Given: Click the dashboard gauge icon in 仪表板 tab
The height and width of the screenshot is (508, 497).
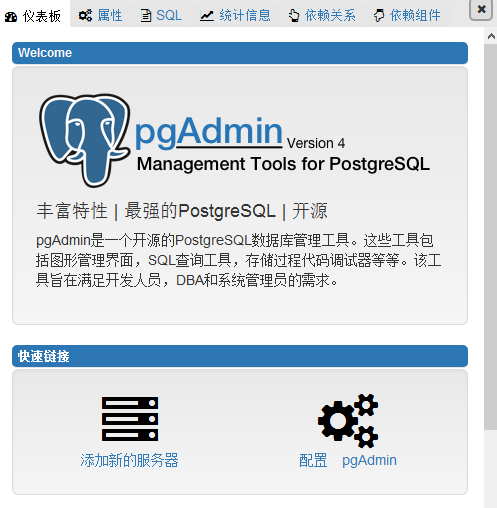Looking at the screenshot, I should [11, 16].
